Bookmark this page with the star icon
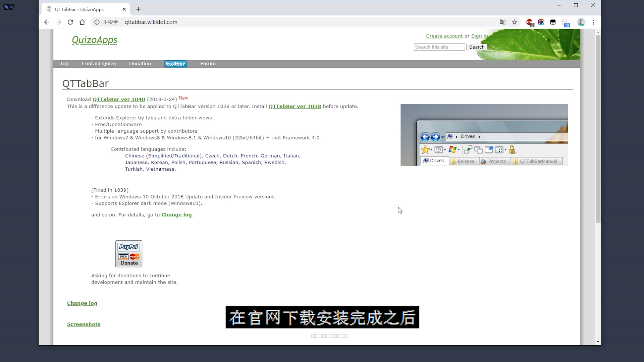The width and height of the screenshot is (644, 362). pos(515,22)
